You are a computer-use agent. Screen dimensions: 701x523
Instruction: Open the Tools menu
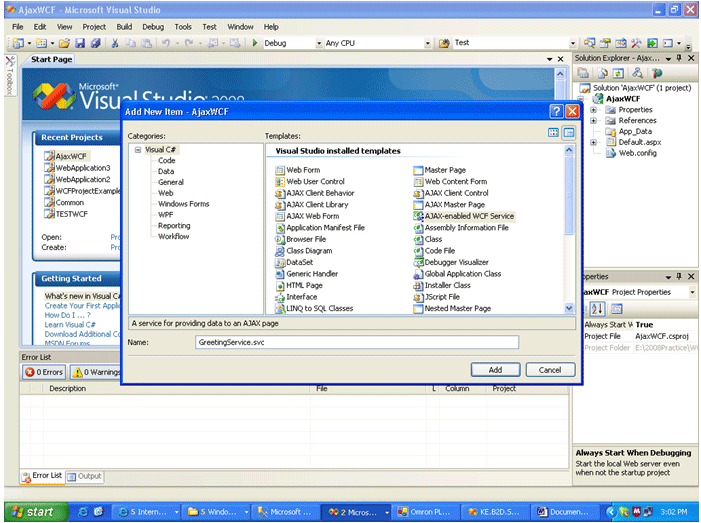pyautogui.click(x=183, y=27)
